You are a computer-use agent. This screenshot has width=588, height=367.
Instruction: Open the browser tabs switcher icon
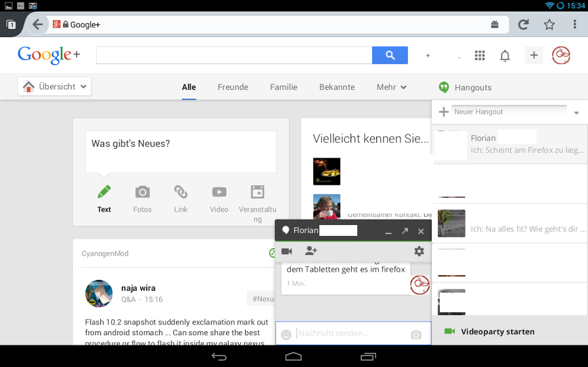pos(12,25)
